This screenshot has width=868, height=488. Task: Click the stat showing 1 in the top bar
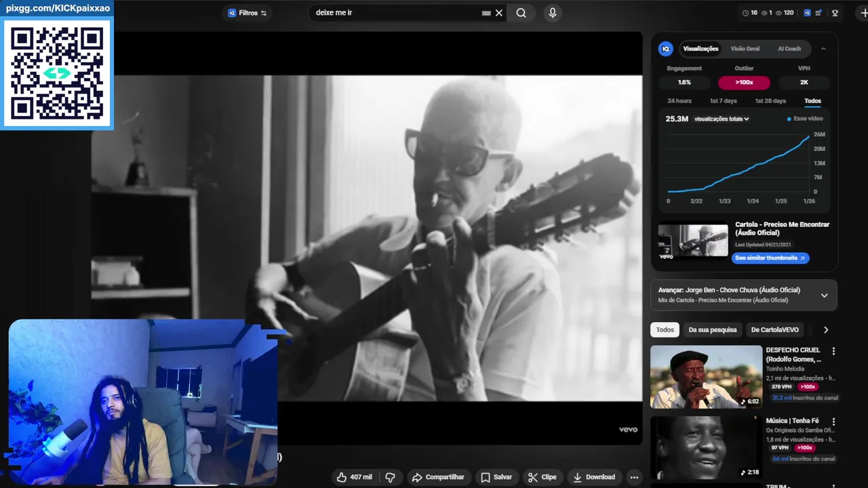(767, 13)
